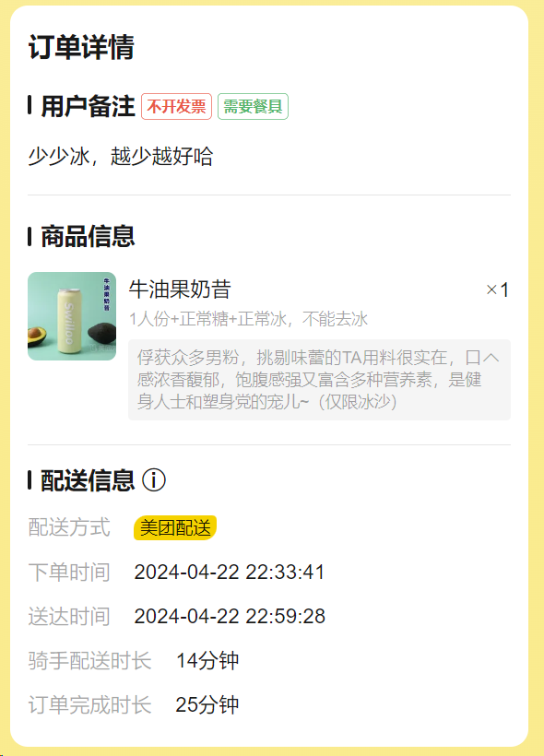Collapse the product description with chevron
544x756 pixels.
click(x=491, y=358)
